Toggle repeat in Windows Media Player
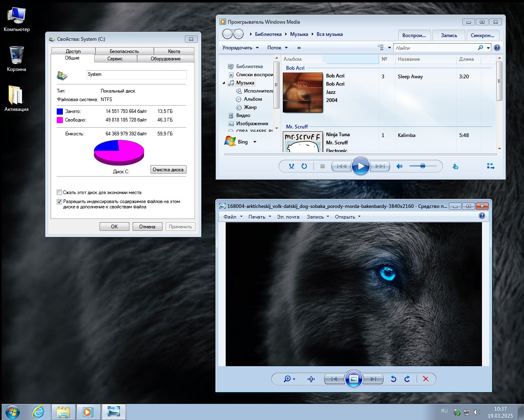The height and width of the screenshot is (420, 524). coord(304,166)
